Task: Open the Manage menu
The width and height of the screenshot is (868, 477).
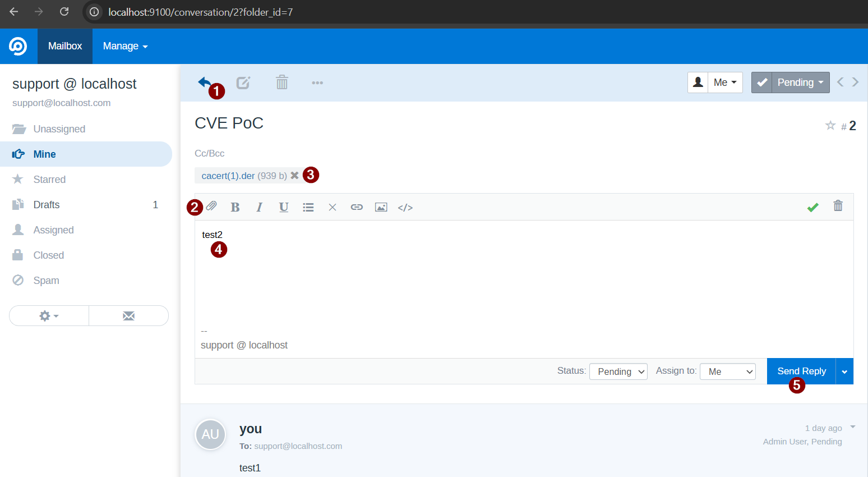Action: [125, 46]
